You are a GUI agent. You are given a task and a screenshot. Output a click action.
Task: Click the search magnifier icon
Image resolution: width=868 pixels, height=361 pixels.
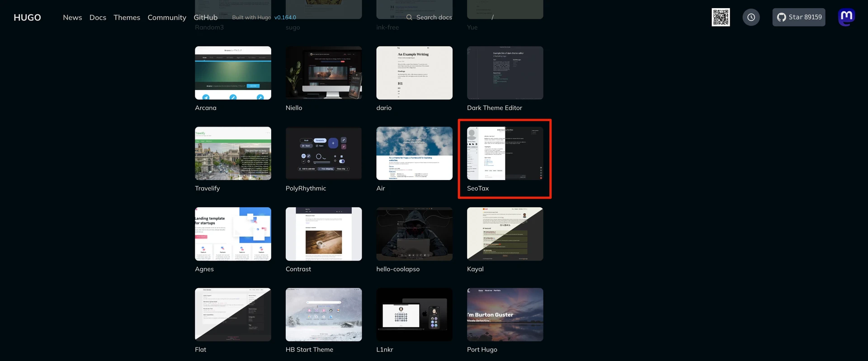click(409, 17)
